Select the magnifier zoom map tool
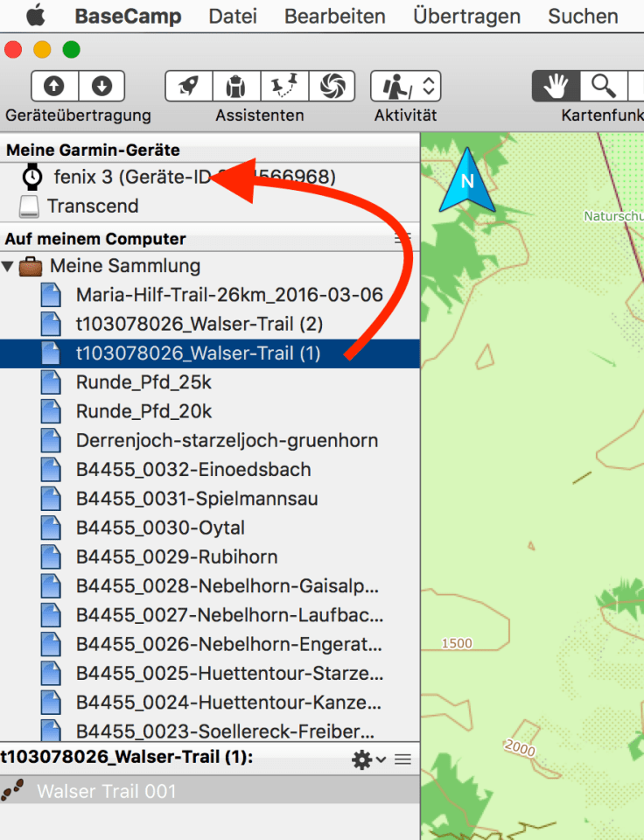Viewport: 644px width, 840px height. tap(603, 86)
